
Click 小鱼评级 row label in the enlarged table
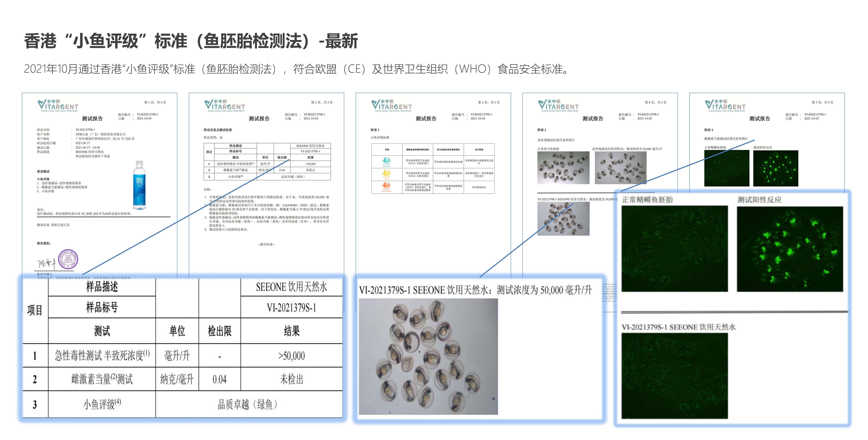click(102, 404)
